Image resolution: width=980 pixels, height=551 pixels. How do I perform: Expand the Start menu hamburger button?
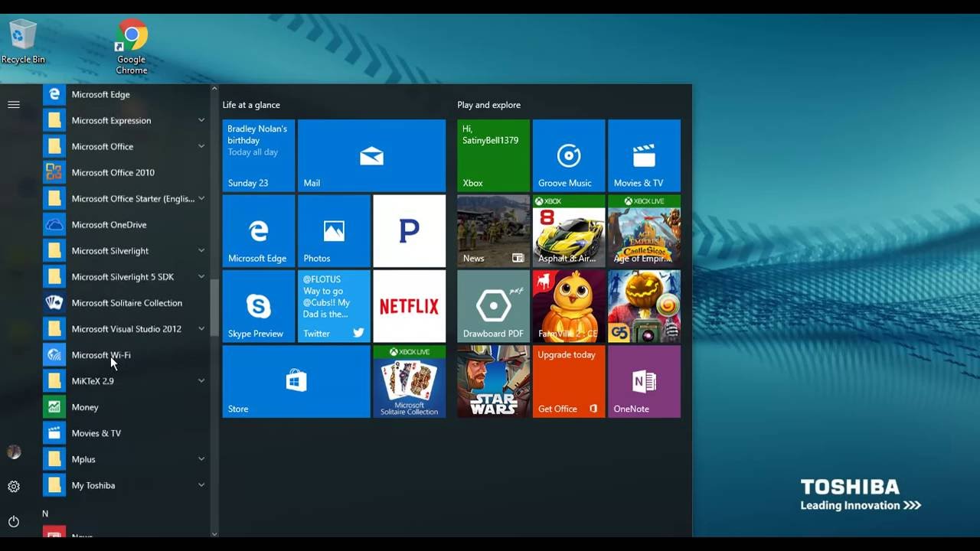[x=14, y=104]
